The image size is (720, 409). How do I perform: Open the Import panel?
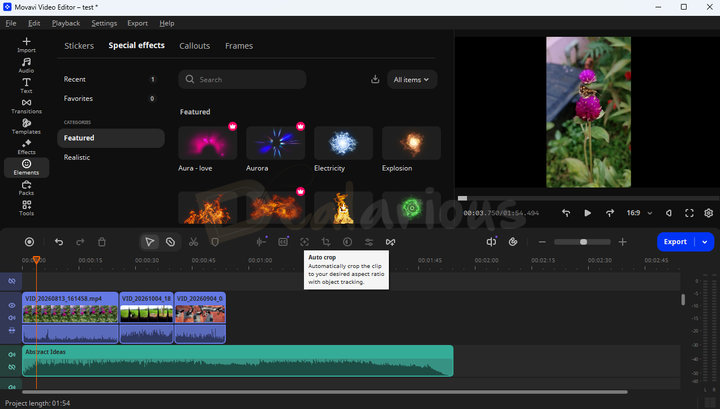26,45
